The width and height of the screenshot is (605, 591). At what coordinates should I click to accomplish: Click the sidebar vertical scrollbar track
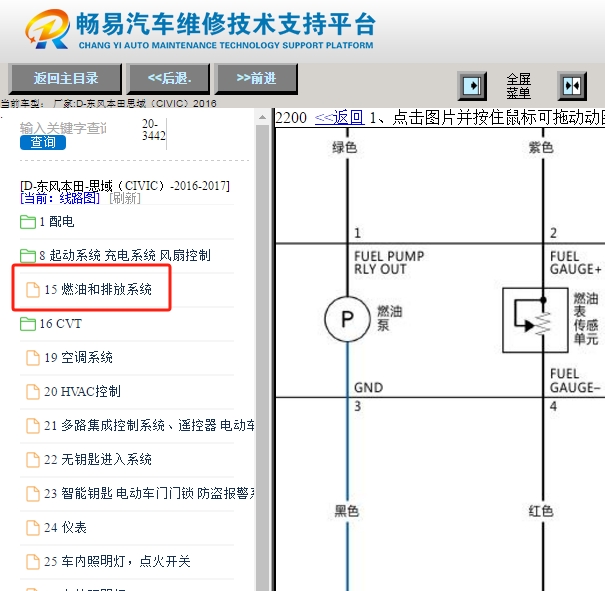tap(262, 357)
